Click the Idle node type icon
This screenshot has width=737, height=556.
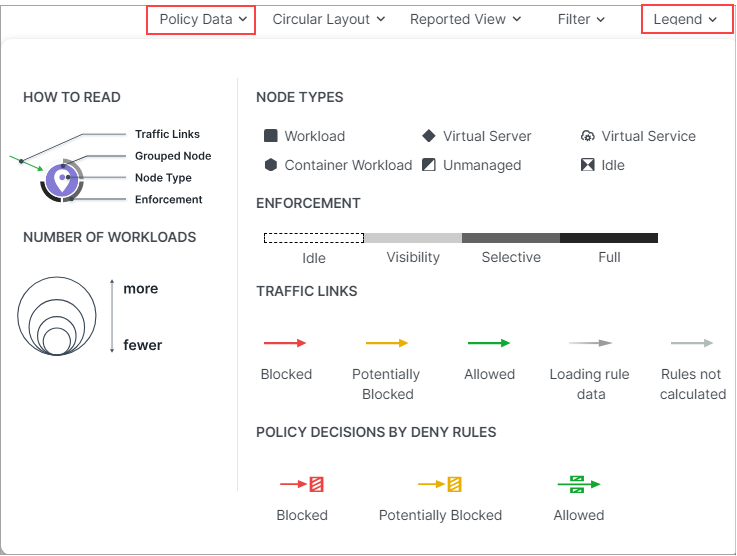tap(588, 165)
